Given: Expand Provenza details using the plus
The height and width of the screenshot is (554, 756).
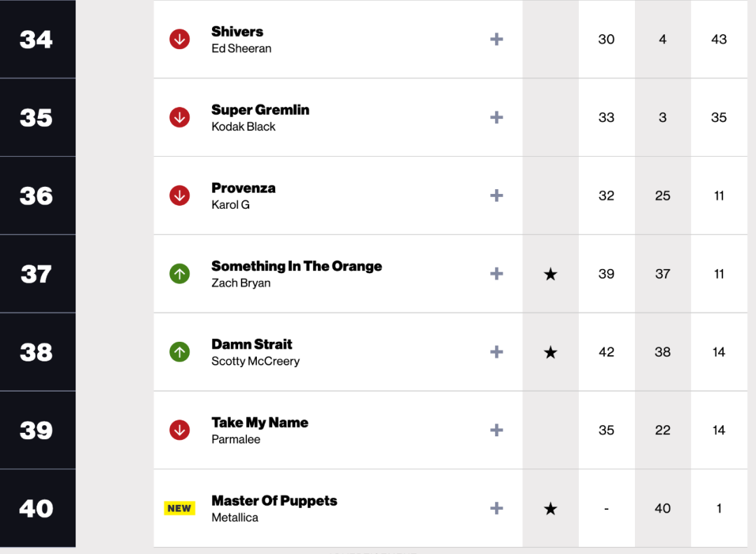Looking at the screenshot, I should 496,195.
